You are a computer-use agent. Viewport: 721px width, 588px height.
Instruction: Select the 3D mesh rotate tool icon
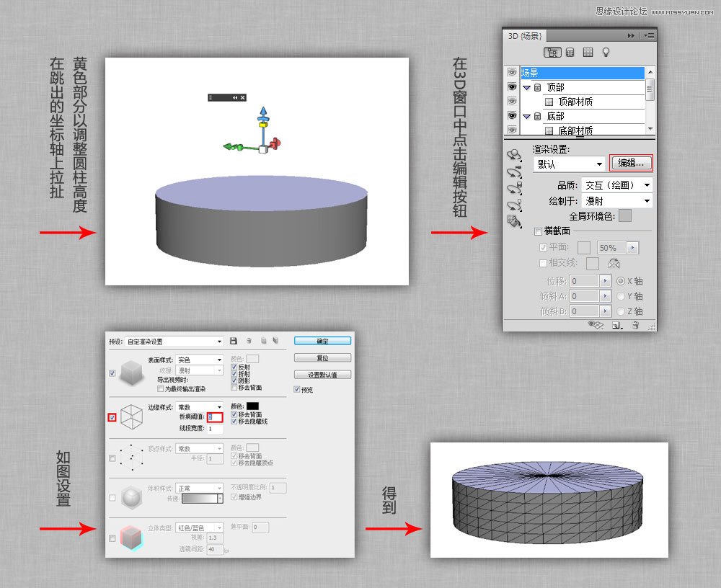[x=514, y=189]
